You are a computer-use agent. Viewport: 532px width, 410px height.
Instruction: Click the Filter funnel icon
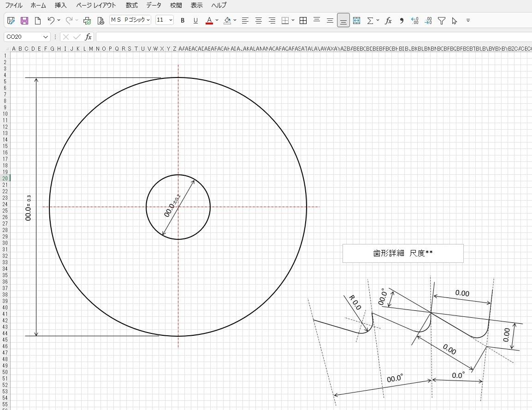[441, 21]
